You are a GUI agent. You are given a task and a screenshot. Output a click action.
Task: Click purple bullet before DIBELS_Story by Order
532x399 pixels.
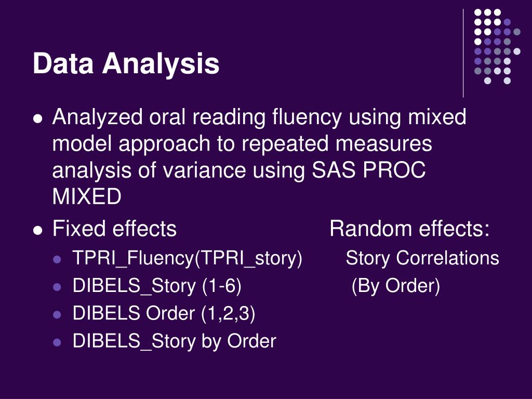57,342
